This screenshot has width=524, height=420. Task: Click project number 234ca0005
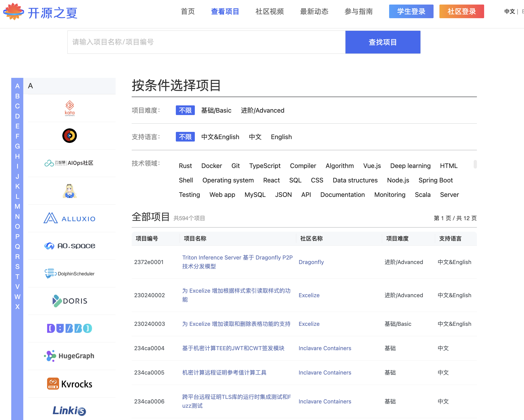[149, 372]
